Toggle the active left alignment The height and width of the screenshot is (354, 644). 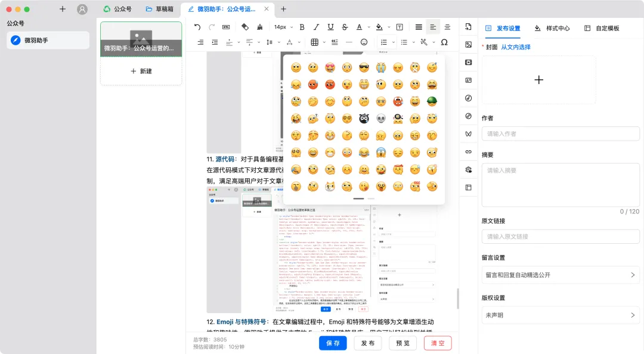pos(433,27)
